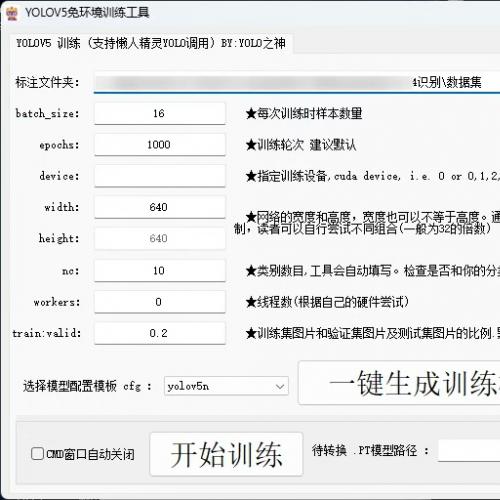
Task: Click the empty device input field
Action: [159, 176]
